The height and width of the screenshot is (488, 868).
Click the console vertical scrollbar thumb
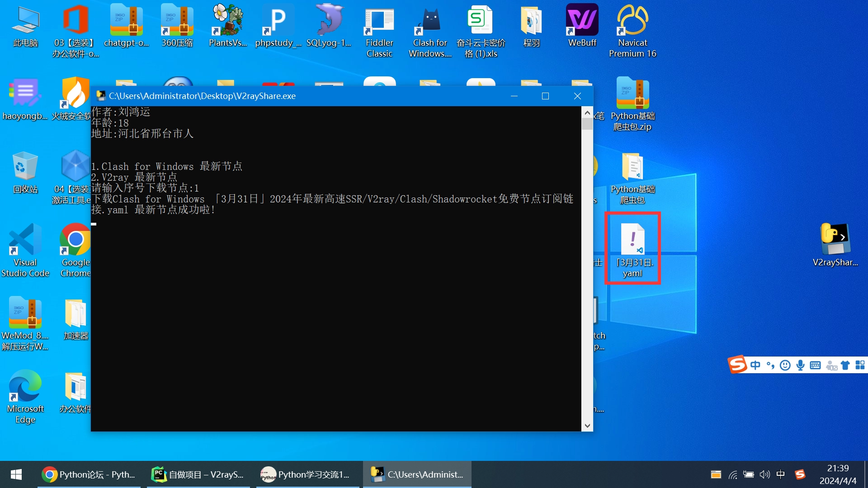tap(587, 124)
